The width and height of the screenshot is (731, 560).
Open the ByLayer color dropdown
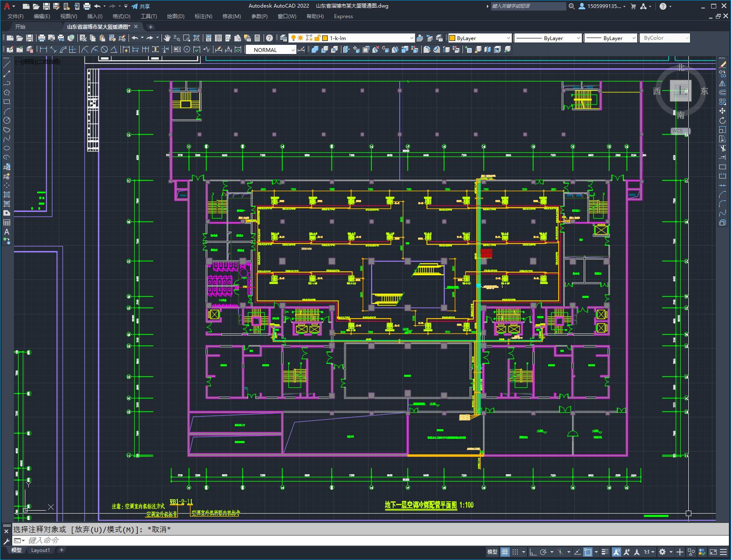pyautogui.click(x=479, y=38)
